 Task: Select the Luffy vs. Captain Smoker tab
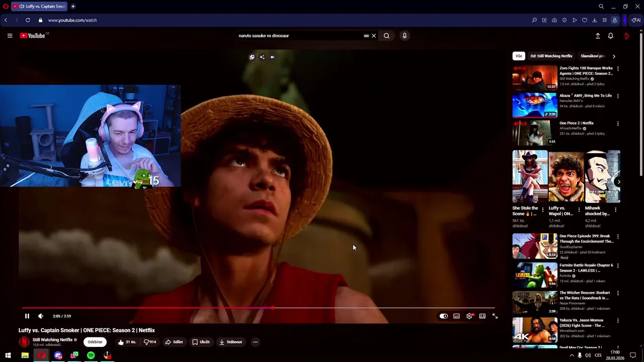39,7
